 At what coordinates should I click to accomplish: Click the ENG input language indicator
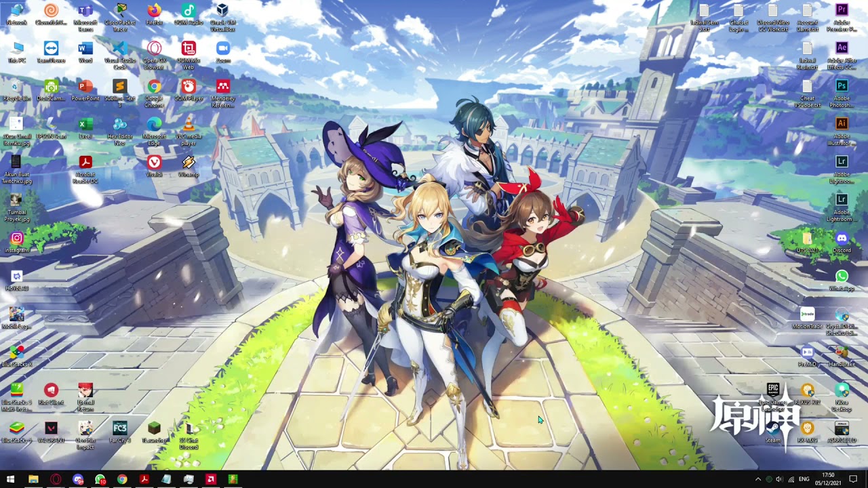pyautogui.click(x=804, y=479)
